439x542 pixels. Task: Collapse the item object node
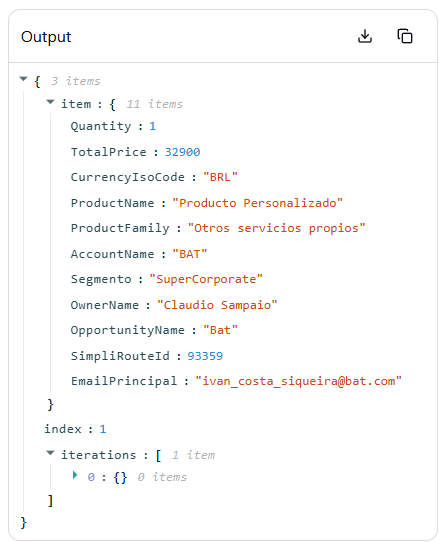coord(50,102)
